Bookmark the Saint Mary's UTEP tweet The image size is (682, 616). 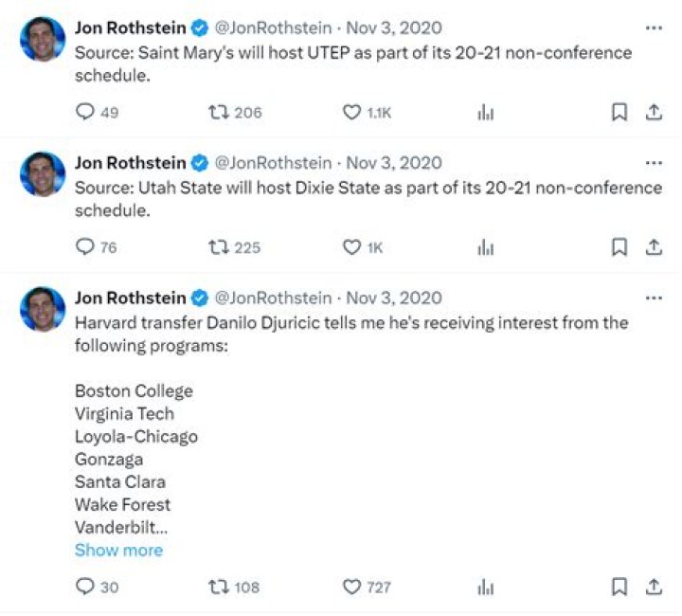tap(619, 112)
